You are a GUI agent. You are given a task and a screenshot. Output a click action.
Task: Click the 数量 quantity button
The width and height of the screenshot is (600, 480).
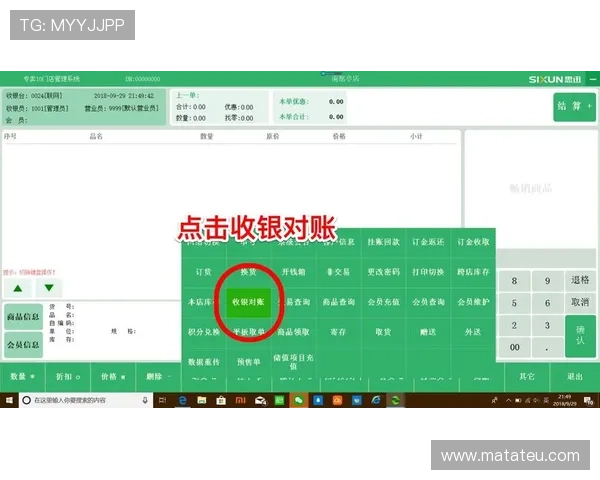[x=22, y=377]
